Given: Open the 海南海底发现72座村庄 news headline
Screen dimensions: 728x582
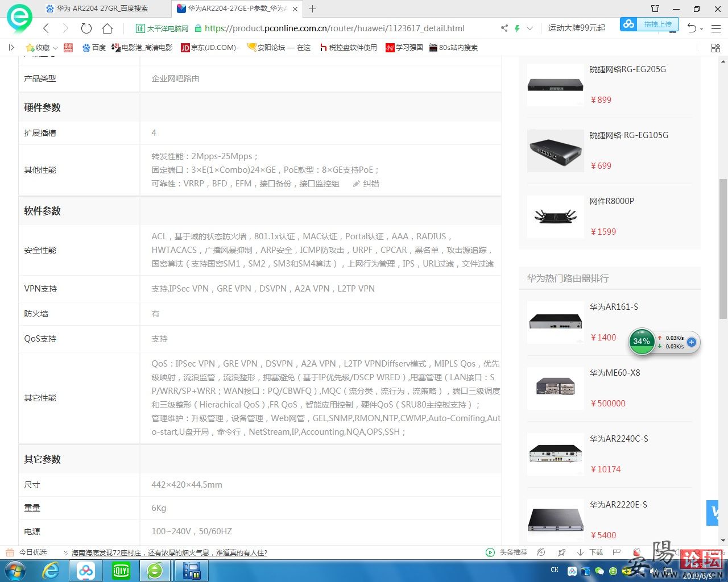Looking at the screenshot, I should (x=169, y=552).
